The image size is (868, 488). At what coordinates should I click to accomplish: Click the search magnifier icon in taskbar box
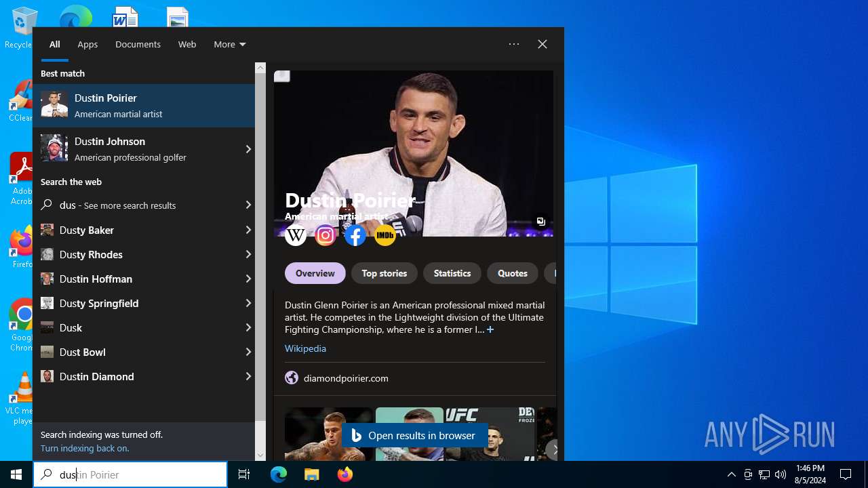point(46,474)
